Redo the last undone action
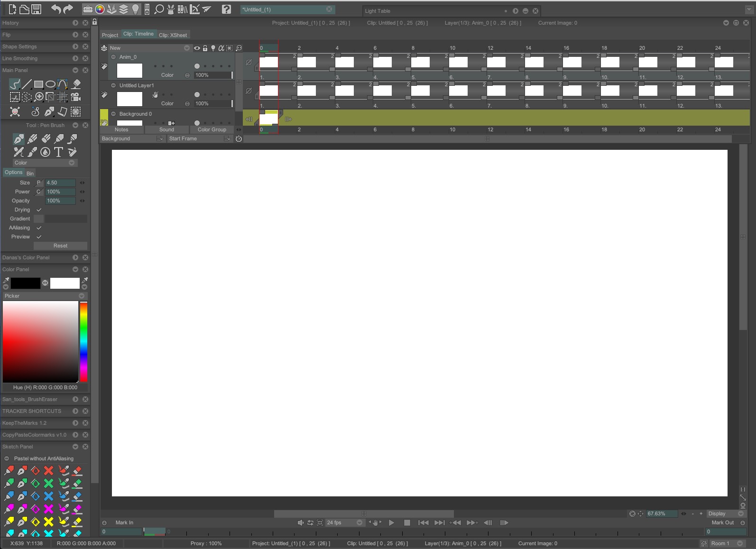 [68, 9]
